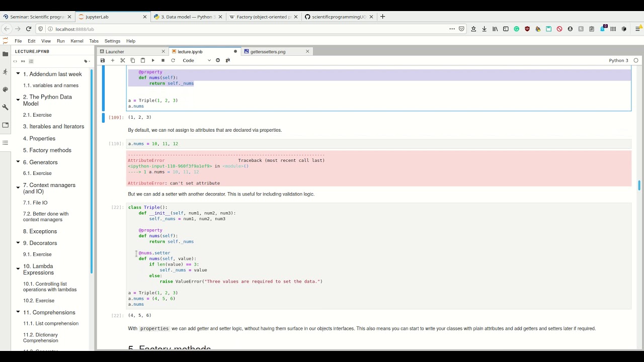Open the Run menu
644x362 pixels.
(60, 41)
